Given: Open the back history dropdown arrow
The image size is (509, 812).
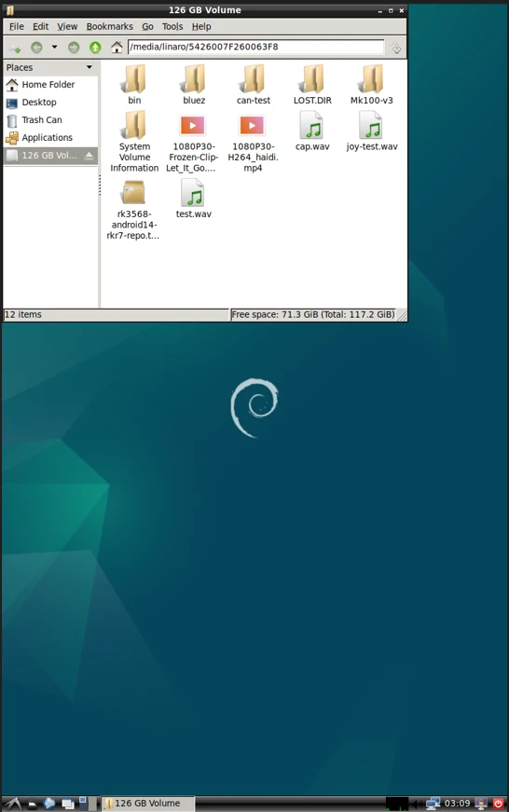Looking at the screenshot, I should pyautogui.click(x=54, y=48).
